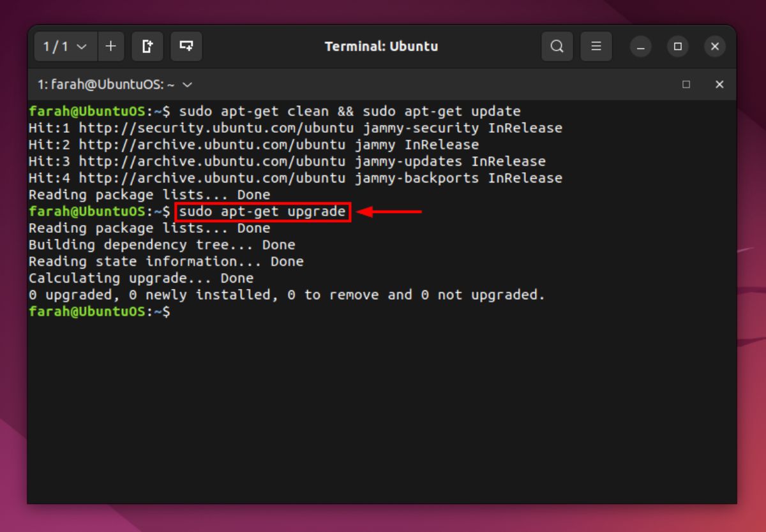Click the small square icon on the tab bar
The width and height of the screenshot is (766, 532).
(x=686, y=84)
